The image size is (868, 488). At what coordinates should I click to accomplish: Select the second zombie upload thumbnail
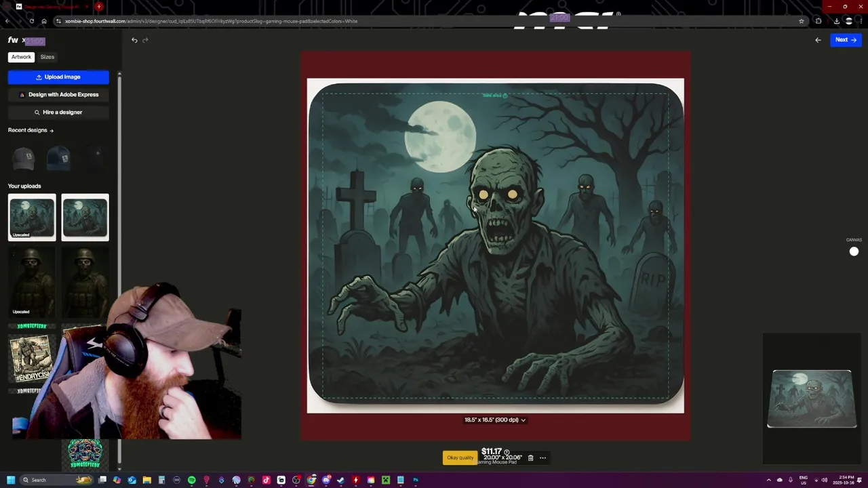(85, 217)
